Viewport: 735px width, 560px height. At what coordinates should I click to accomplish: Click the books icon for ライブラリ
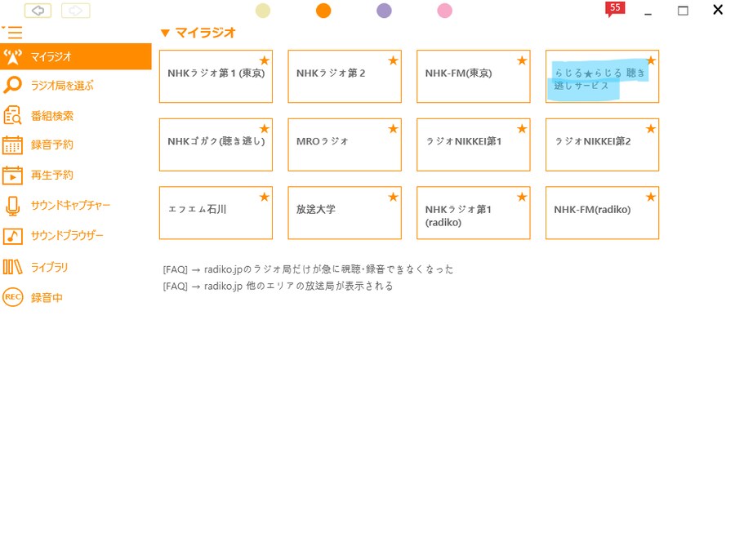click(12, 267)
